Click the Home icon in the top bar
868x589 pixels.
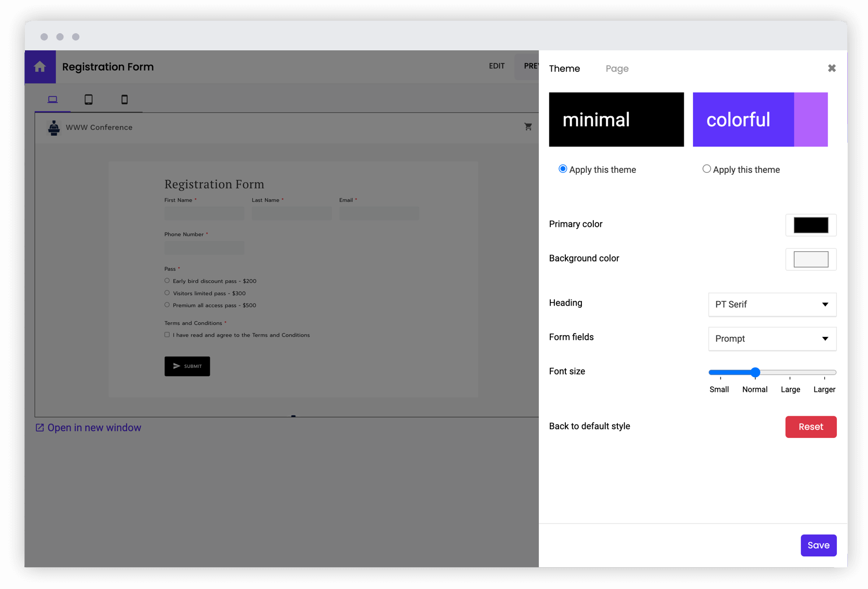coord(40,66)
